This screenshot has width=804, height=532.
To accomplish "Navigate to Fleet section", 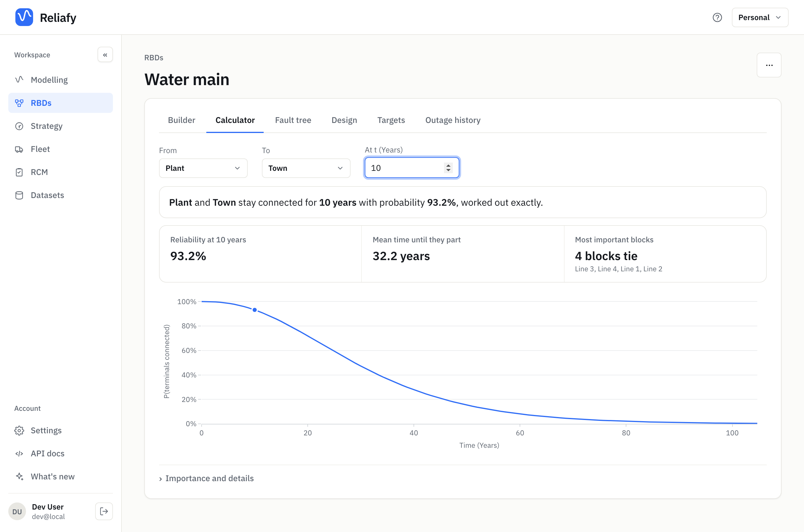I will tap(60, 149).
